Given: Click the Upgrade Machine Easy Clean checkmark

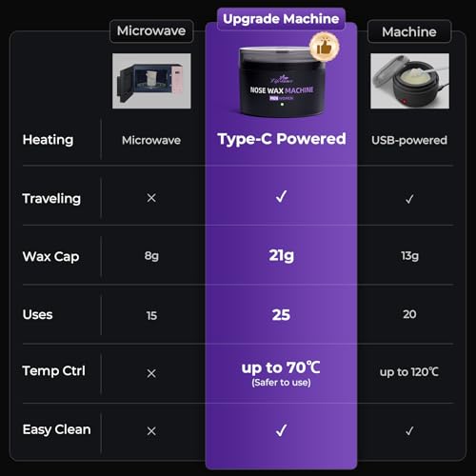Looking at the screenshot, I should [x=282, y=430].
